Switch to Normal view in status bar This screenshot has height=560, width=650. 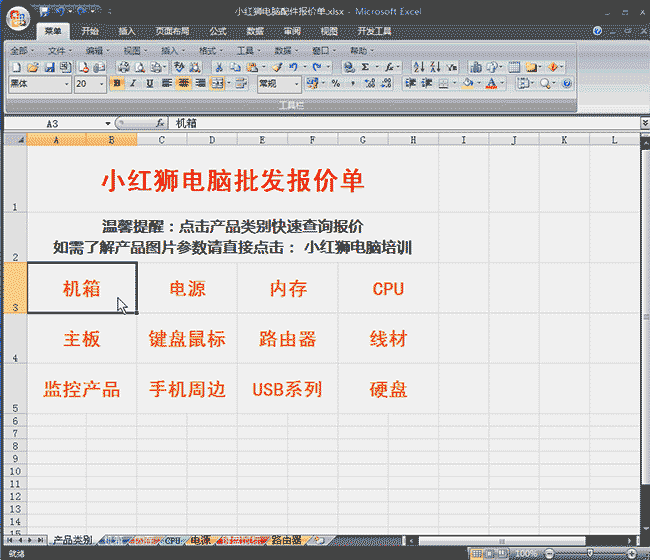point(476,553)
